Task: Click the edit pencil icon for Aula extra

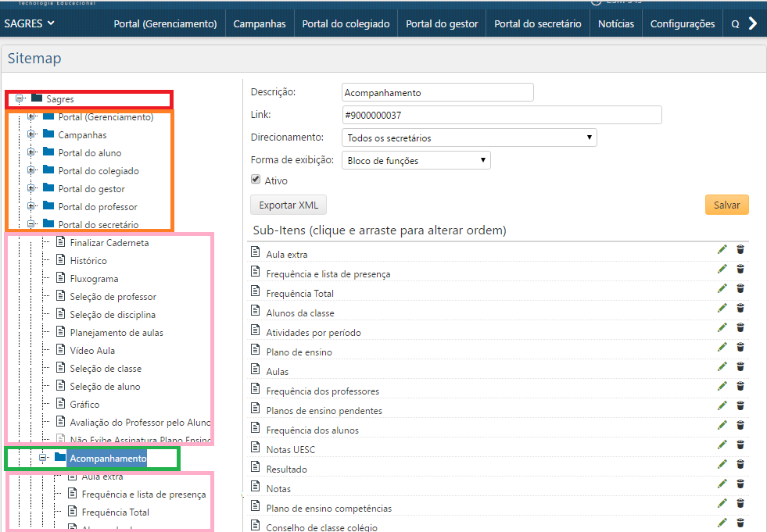Action: click(722, 248)
